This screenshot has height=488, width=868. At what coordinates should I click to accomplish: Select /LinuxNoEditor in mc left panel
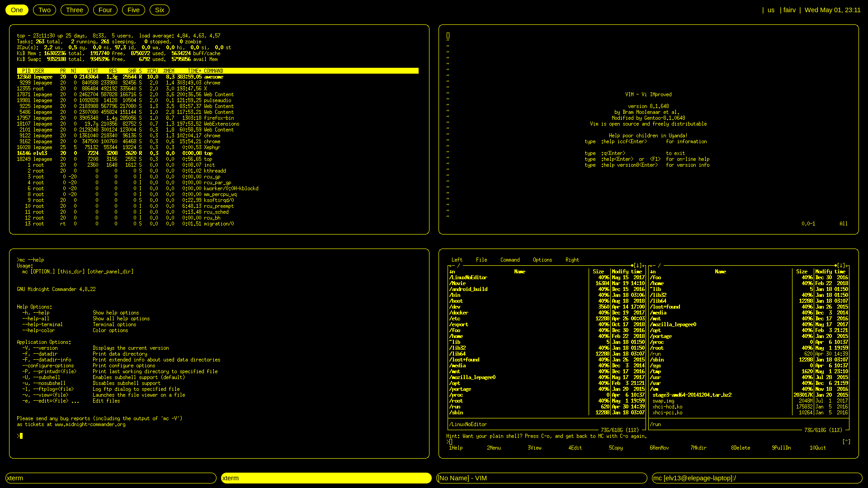click(x=547, y=277)
